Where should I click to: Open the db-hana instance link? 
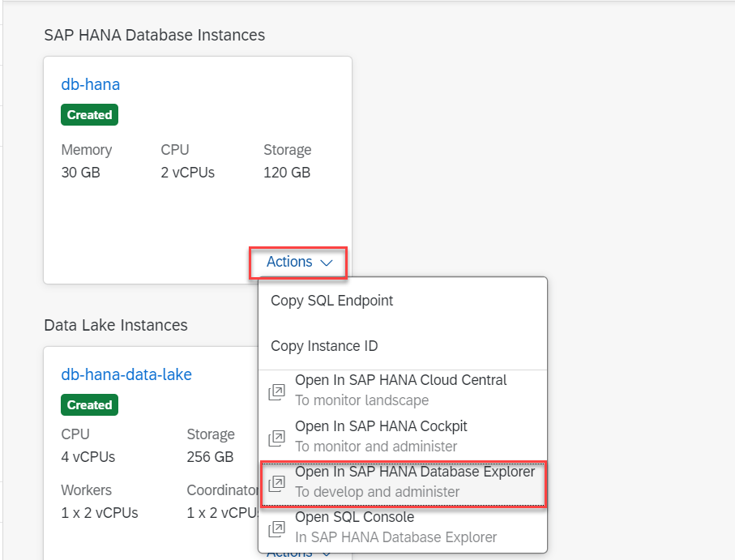click(91, 84)
